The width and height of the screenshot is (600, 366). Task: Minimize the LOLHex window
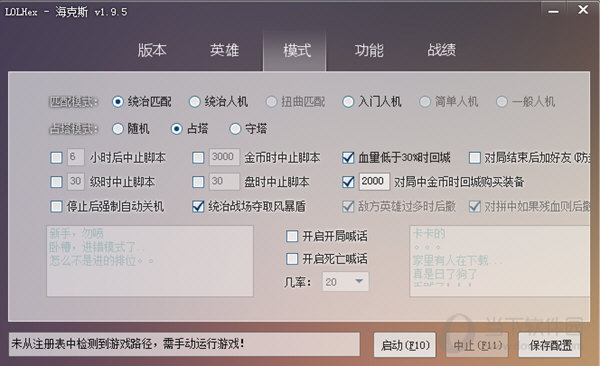click(x=553, y=11)
